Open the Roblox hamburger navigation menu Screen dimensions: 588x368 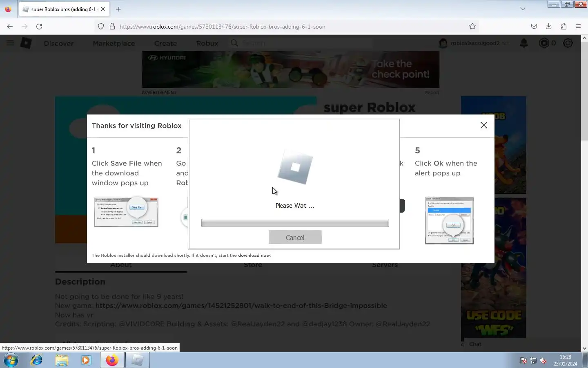(10, 43)
